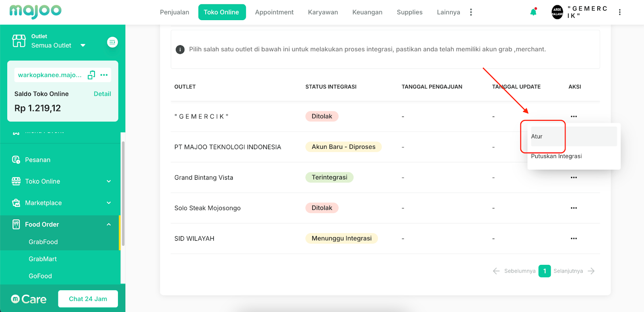Open the notification bell

(533, 12)
